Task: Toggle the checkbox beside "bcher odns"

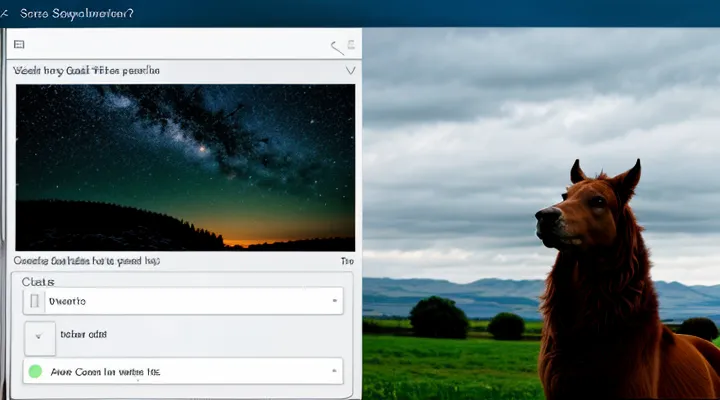Action: point(38,337)
